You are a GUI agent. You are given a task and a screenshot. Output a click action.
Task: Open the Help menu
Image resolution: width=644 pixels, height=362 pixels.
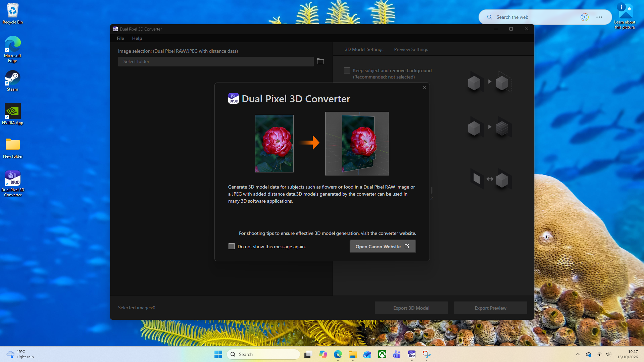click(137, 38)
